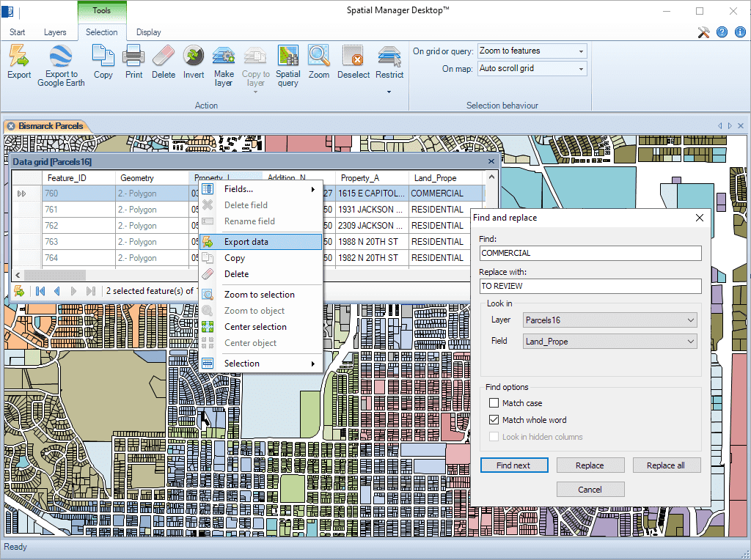Click the Geometry column header

(x=152, y=178)
